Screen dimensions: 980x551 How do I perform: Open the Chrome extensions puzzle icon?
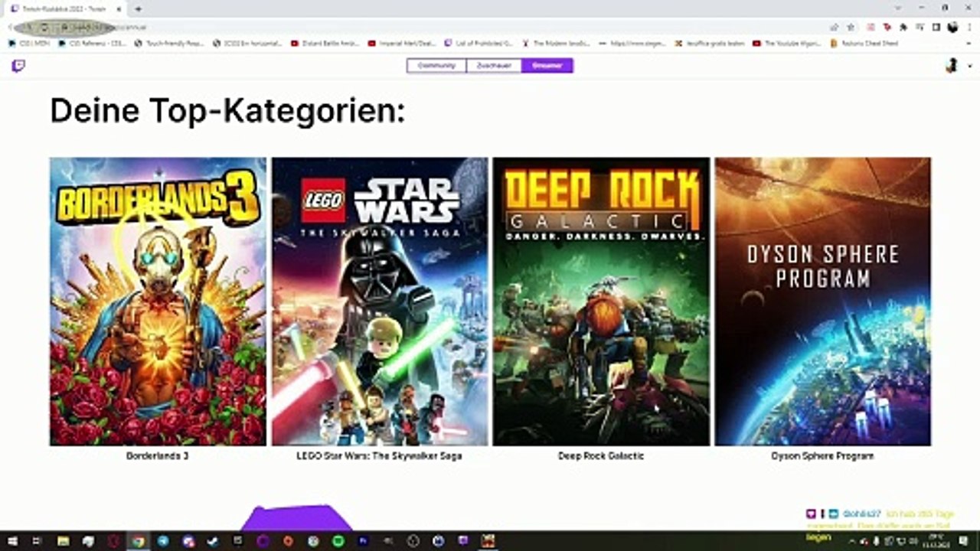pyautogui.click(x=903, y=27)
